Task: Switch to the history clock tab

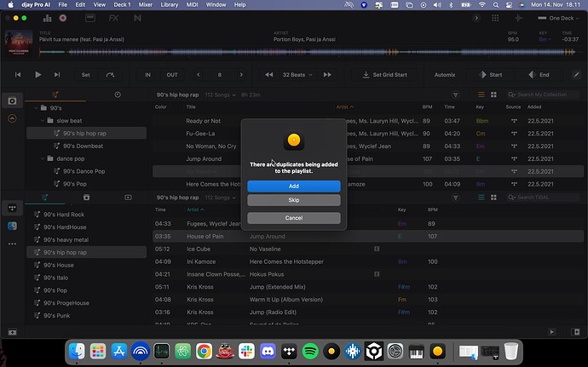Action: tap(118, 95)
